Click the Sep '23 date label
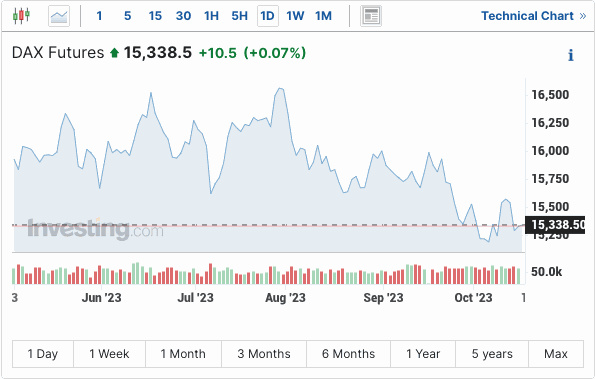The image size is (595, 379). [383, 298]
